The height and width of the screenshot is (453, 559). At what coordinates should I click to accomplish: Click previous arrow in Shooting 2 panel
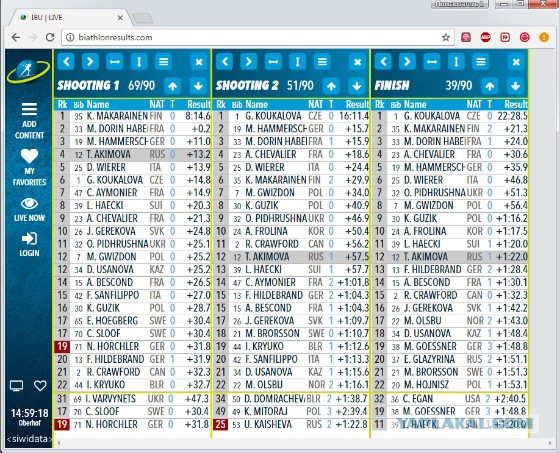pos(225,62)
